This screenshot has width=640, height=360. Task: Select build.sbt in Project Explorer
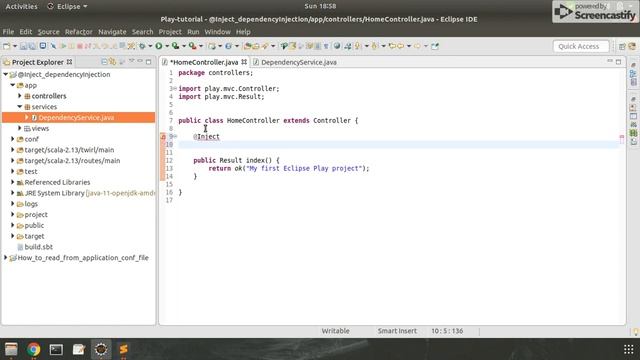tap(38, 247)
